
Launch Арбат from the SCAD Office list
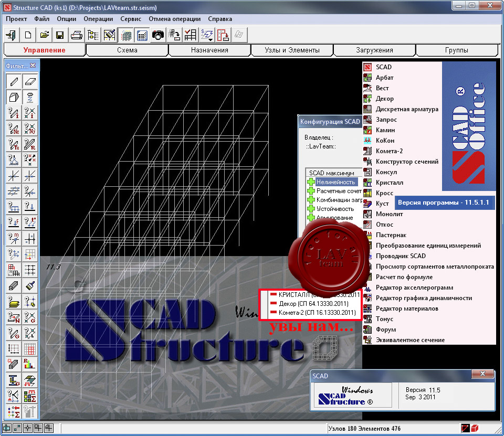(384, 78)
